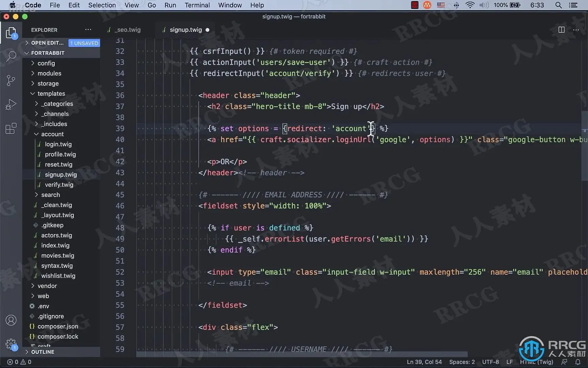Screen dimensions: 588x368
Task: Select the signup.twig editor tab
Action: pyautogui.click(x=186, y=30)
